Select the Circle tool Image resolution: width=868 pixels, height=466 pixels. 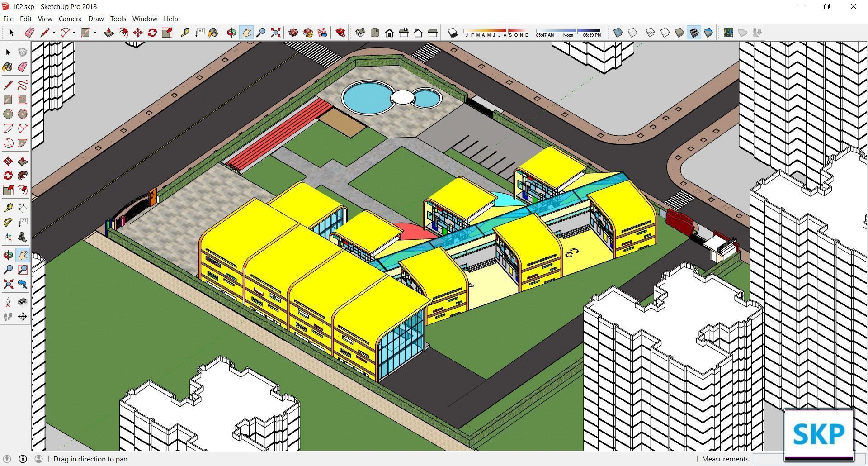(x=8, y=114)
